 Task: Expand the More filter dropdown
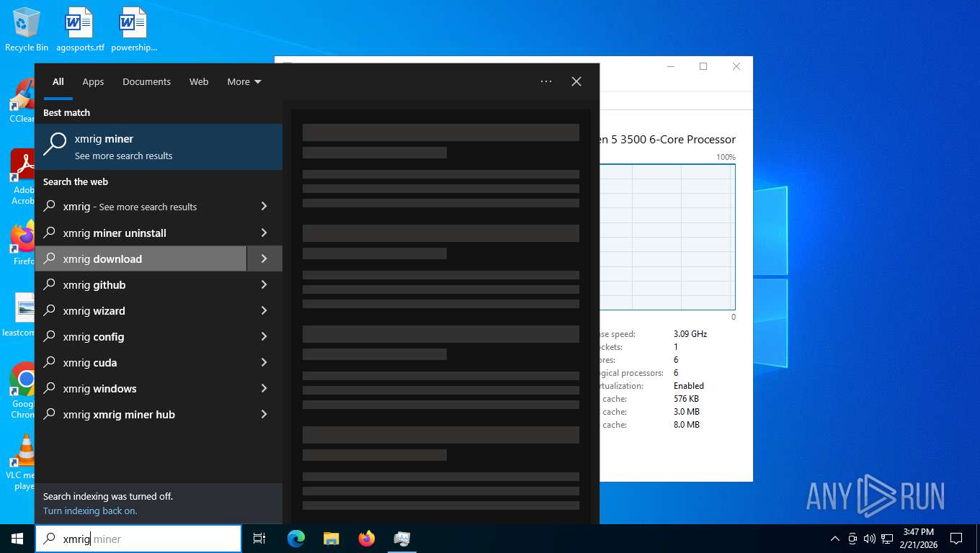point(244,82)
